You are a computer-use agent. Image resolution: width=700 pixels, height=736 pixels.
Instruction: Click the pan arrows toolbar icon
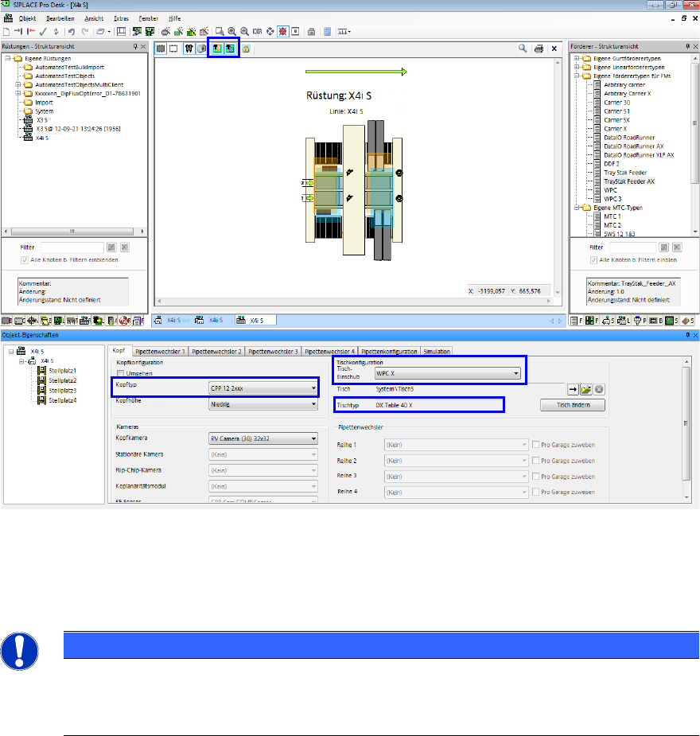click(270, 32)
